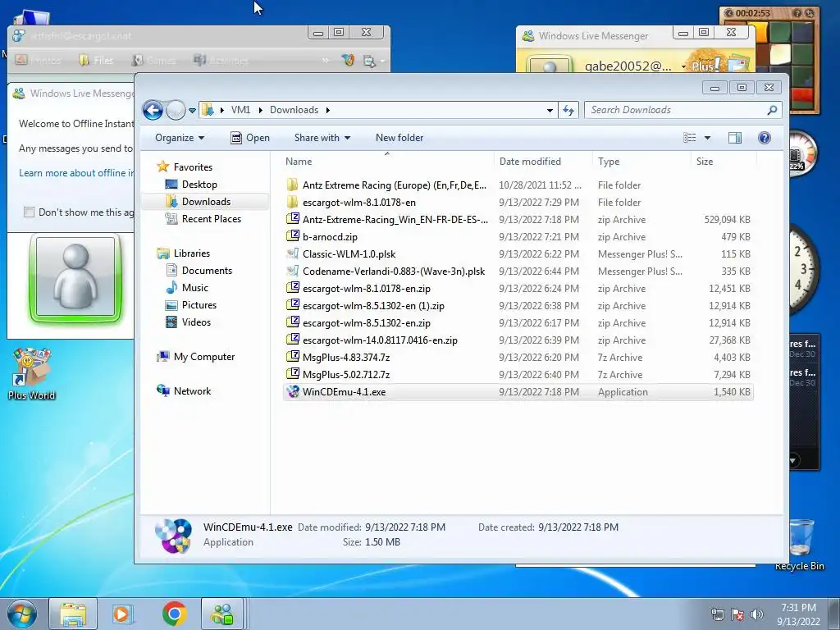Click VM1 in the address breadcrumb
The width and height of the screenshot is (840, 630).
pos(240,110)
